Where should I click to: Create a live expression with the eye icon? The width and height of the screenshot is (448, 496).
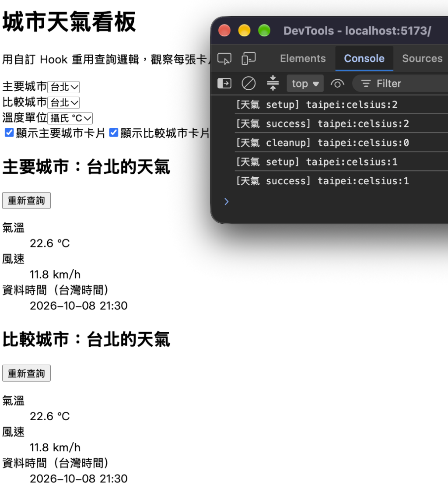(337, 84)
